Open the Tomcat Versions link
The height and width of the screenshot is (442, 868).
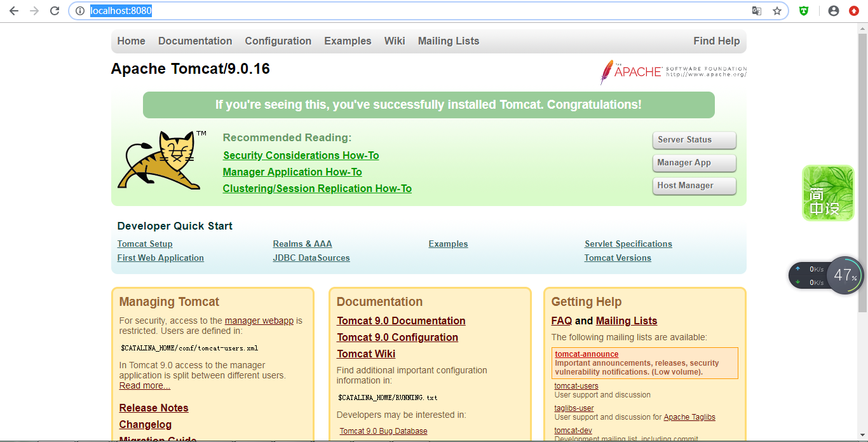618,258
